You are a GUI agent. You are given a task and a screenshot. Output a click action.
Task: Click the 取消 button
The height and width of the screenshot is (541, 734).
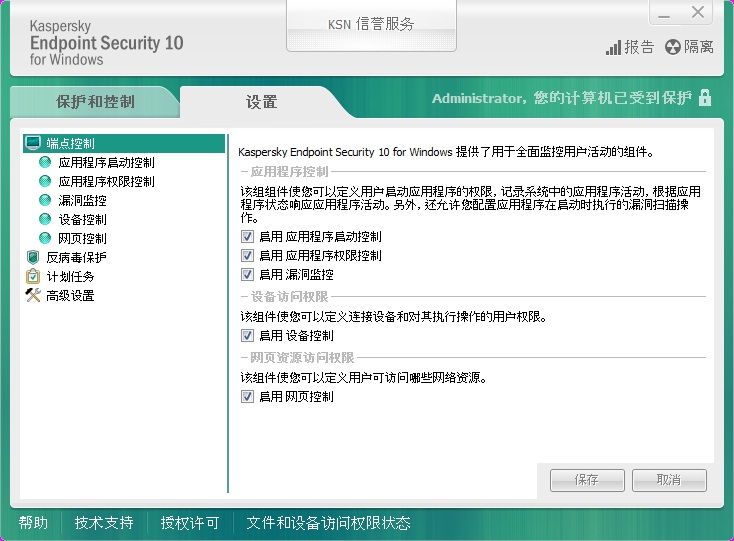[669, 480]
